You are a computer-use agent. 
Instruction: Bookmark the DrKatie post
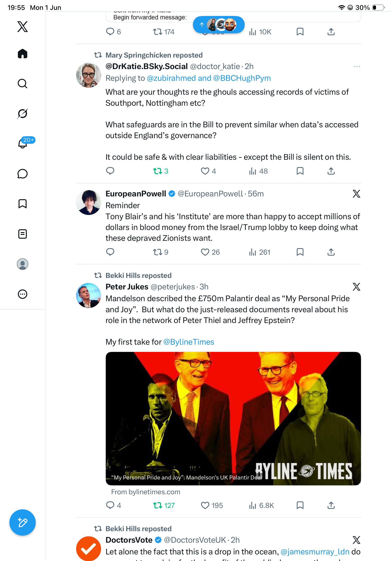coord(300,171)
